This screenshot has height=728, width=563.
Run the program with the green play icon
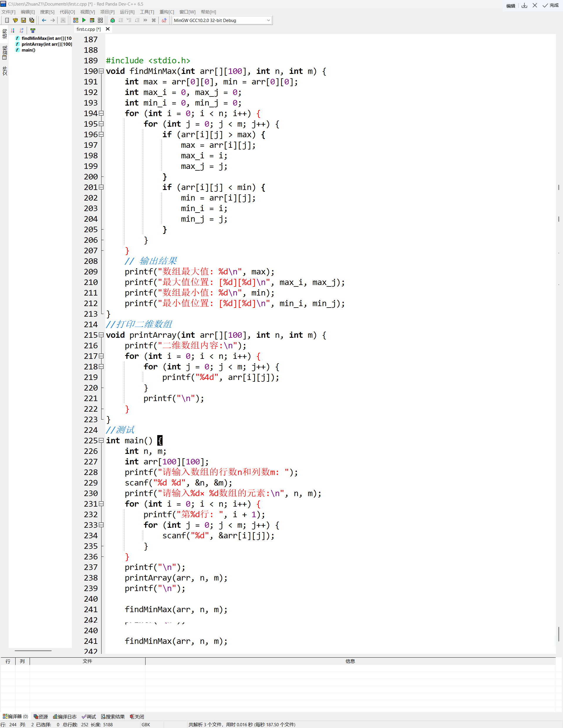84,20
